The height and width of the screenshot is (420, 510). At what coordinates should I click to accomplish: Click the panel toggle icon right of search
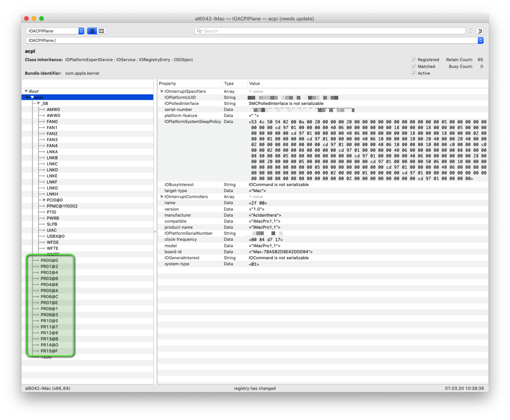(480, 31)
